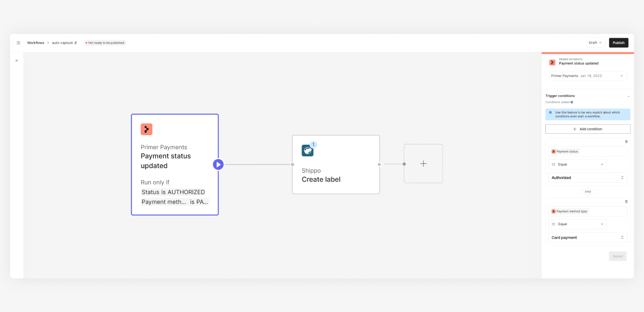Screen dimensions: 644x312
Task: Add a new step with plus placeholder
Action: point(423,164)
